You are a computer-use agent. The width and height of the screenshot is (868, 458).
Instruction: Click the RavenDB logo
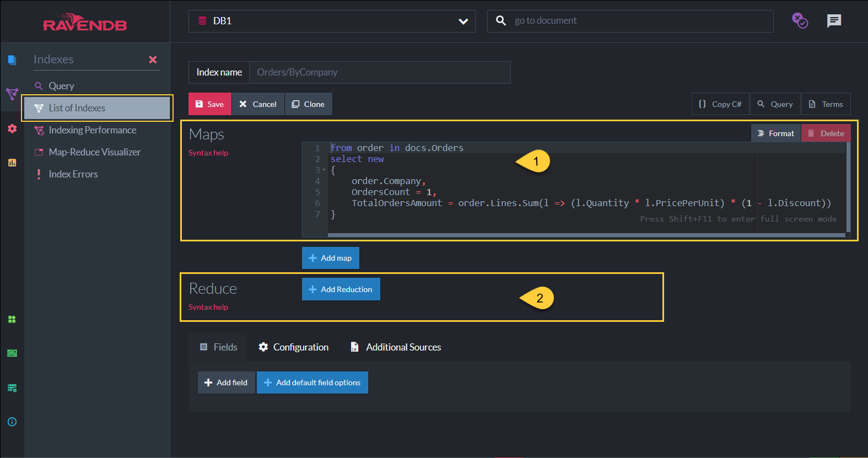coord(85,22)
